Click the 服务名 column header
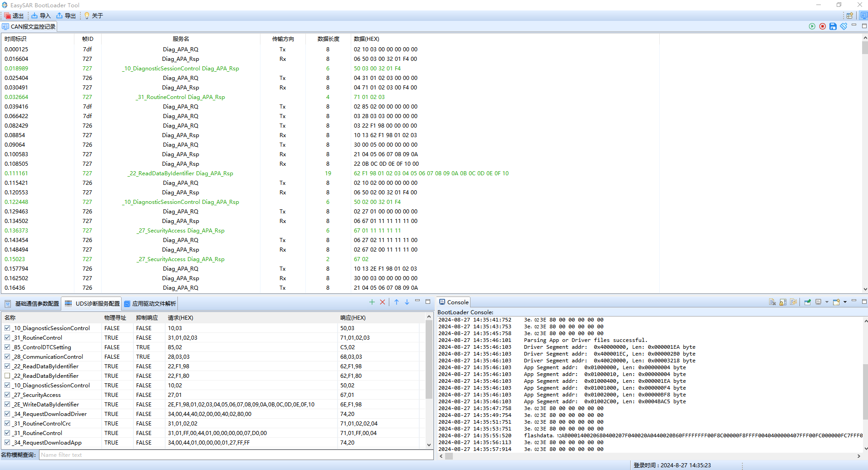The image size is (868, 470). pyautogui.click(x=181, y=39)
